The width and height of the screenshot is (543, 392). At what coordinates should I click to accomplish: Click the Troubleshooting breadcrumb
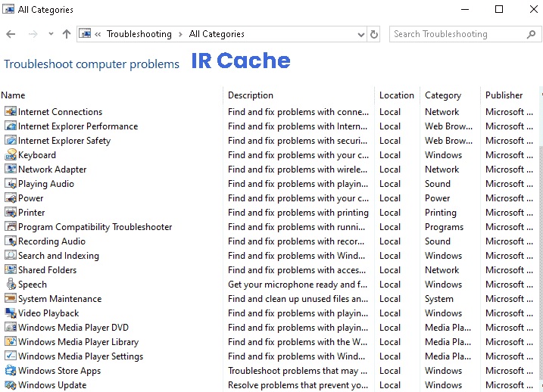tap(139, 34)
